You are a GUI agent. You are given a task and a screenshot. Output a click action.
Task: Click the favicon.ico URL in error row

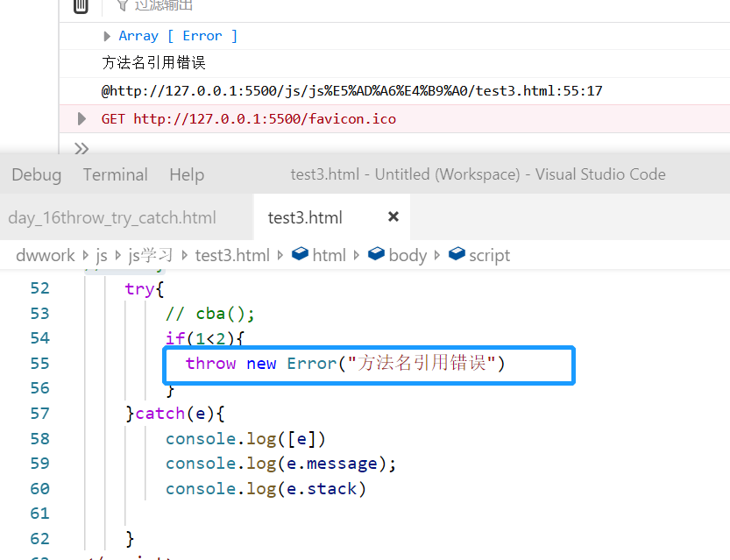click(x=265, y=119)
